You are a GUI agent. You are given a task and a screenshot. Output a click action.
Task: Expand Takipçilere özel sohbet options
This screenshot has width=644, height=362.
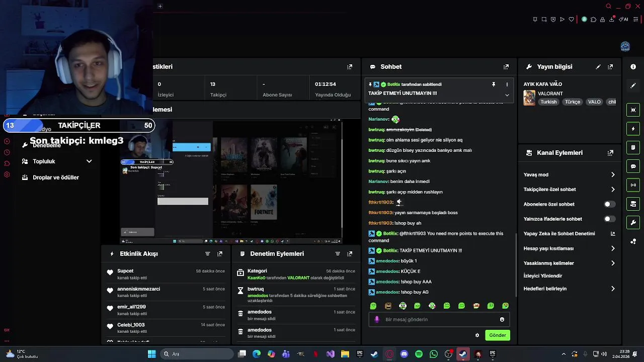click(x=613, y=190)
